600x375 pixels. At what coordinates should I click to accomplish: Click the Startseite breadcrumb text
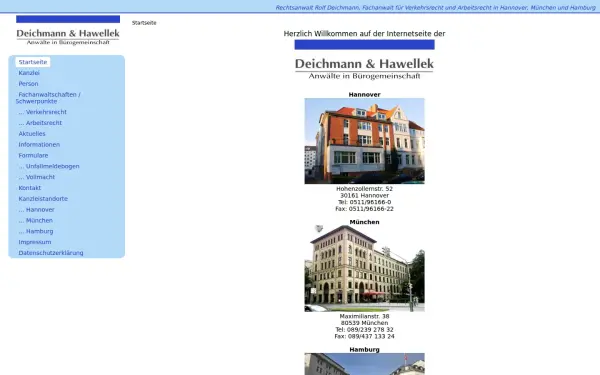pyautogui.click(x=144, y=23)
